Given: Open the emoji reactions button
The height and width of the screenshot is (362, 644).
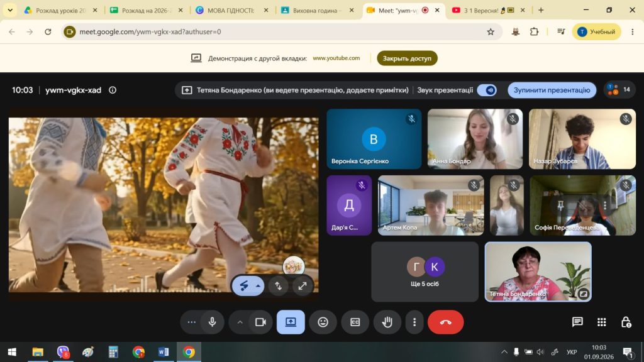Looking at the screenshot, I should 323,322.
